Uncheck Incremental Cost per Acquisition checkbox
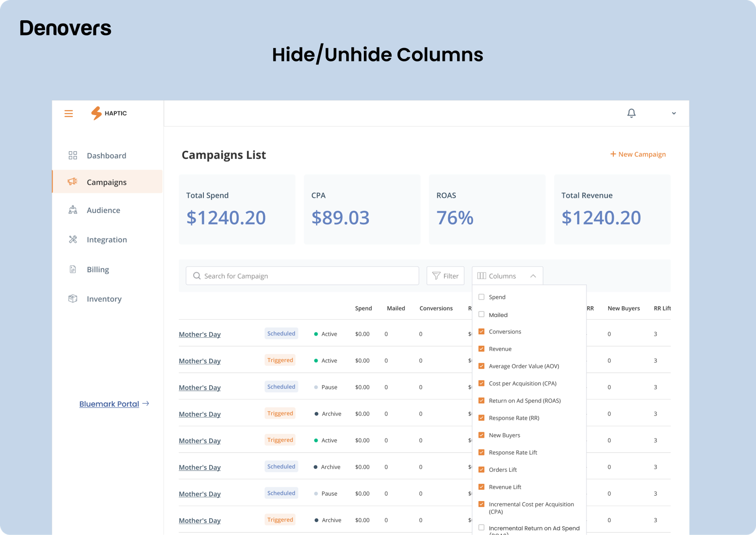The image size is (756, 535). (481, 504)
